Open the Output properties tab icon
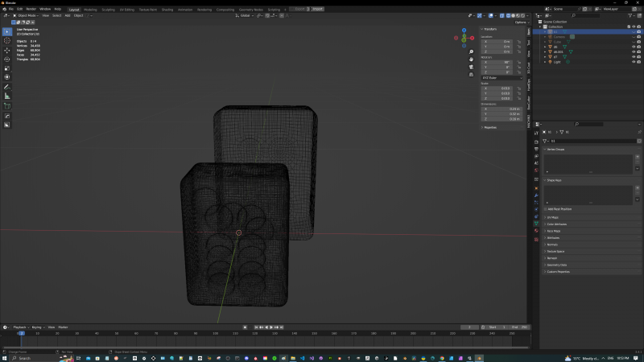The image size is (644, 362). tap(536, 149)
